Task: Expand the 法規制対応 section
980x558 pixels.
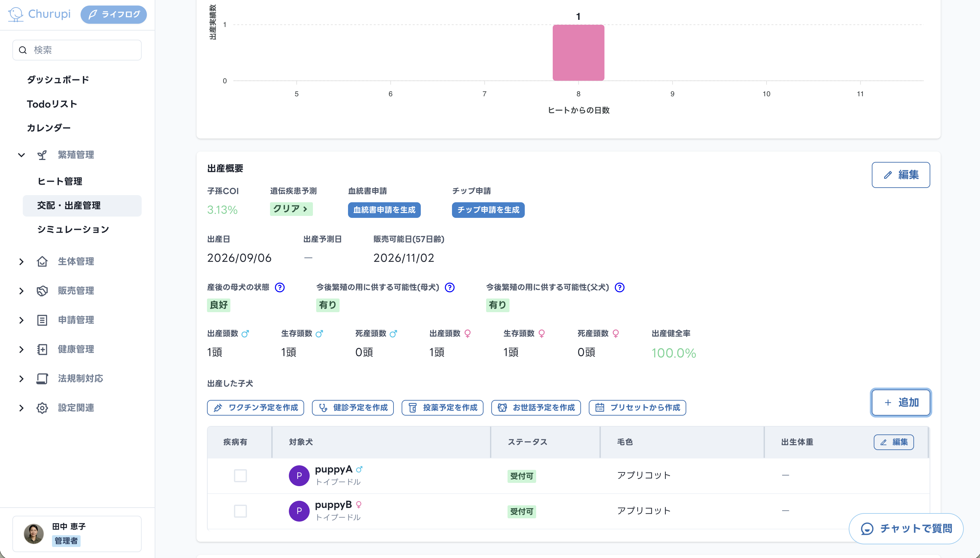Action: click(21, 379)
